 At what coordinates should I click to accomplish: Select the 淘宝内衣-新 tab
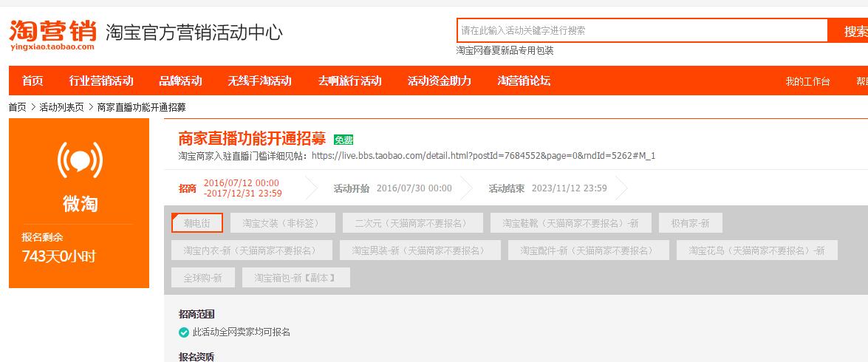pyautogui.click(x=252, y=250)
